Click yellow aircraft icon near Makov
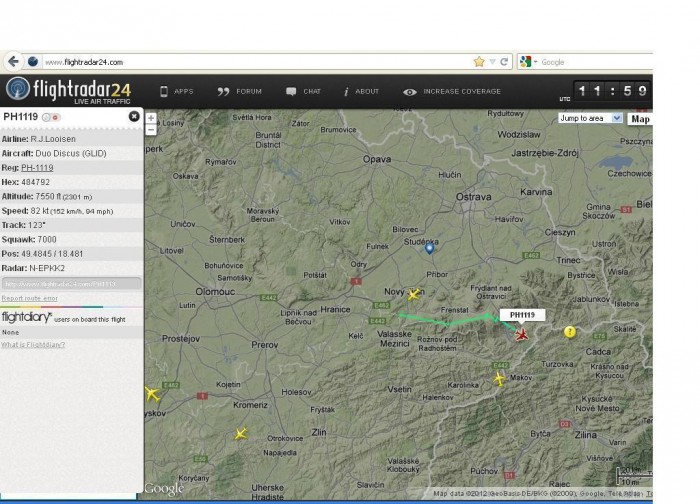Viewport: 700px width, 504px height. [x=499, y=379]
